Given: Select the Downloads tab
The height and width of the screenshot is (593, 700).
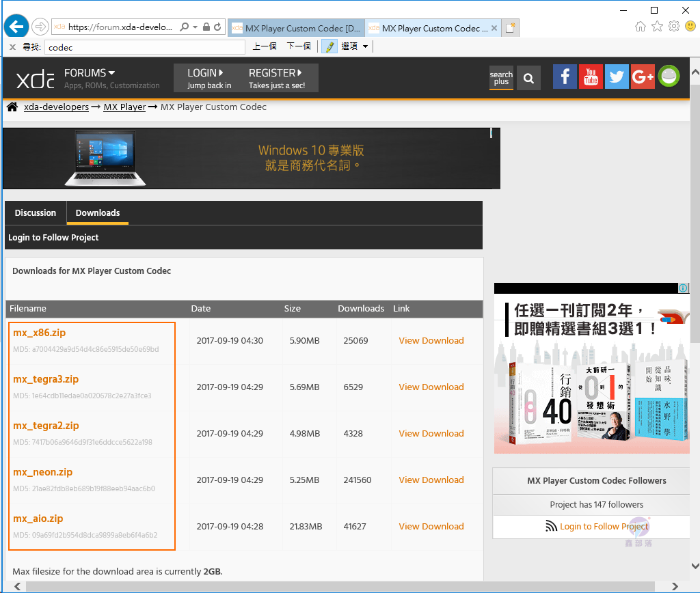Looking at the screenshot, I should pos(98,213).
